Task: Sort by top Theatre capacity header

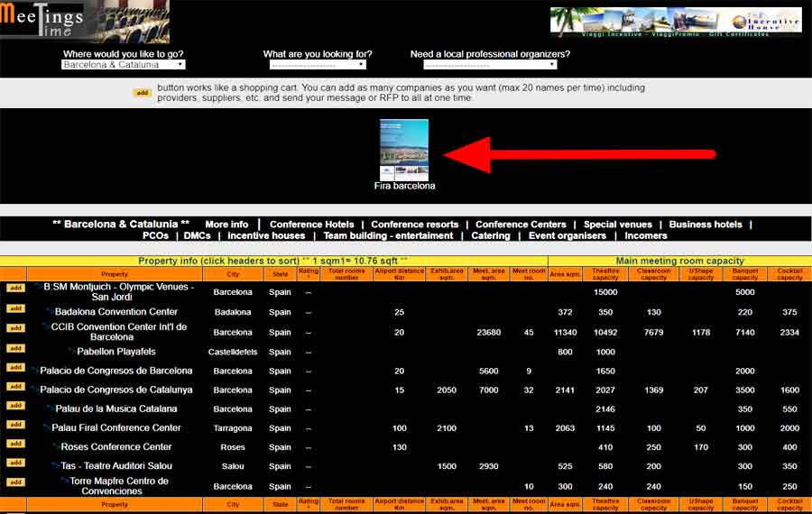Action: click(x=605, y=274)
